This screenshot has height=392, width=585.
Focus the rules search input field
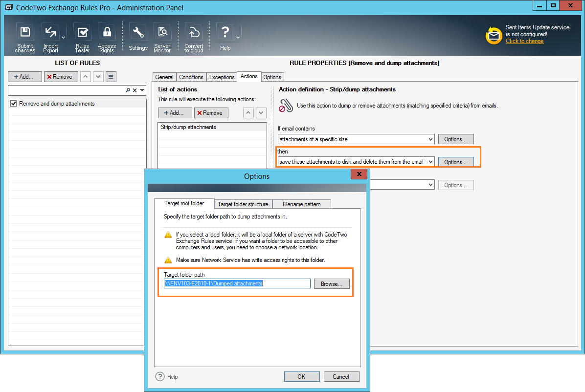(67, 90)
